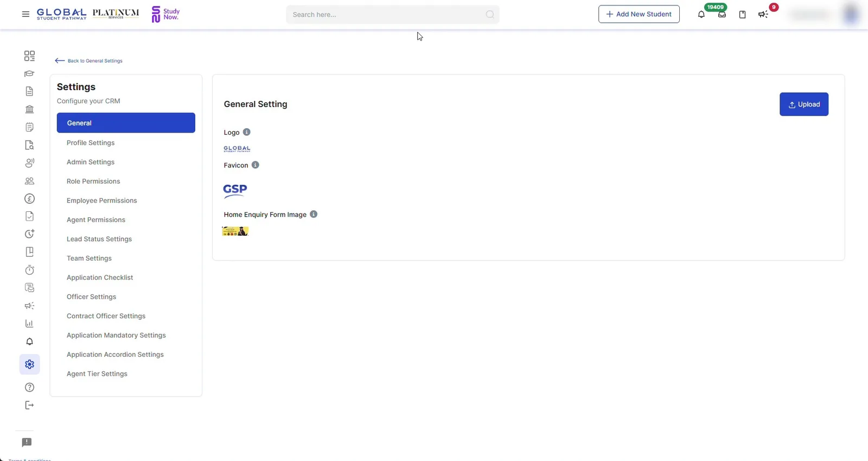The image size is (868, 461).
Task: Open the announcements megaphone in header
Action: pyautogui.click(x=763, y=15)
